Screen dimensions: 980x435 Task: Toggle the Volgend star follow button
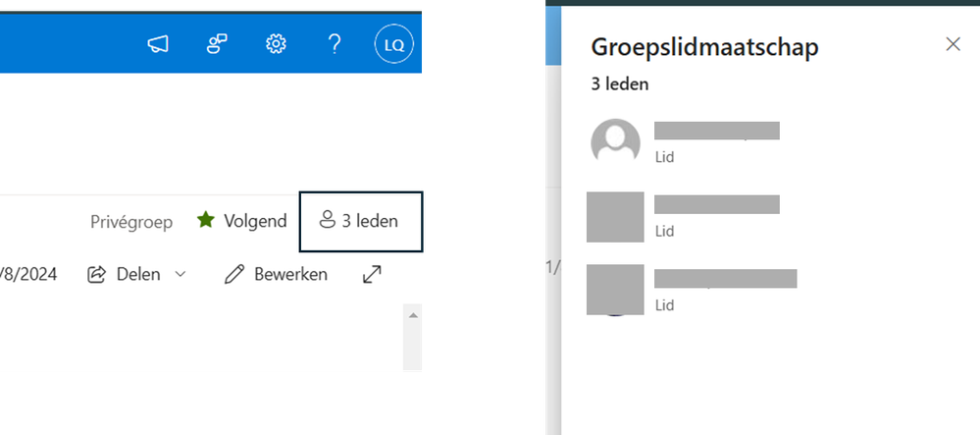(241, 221)
